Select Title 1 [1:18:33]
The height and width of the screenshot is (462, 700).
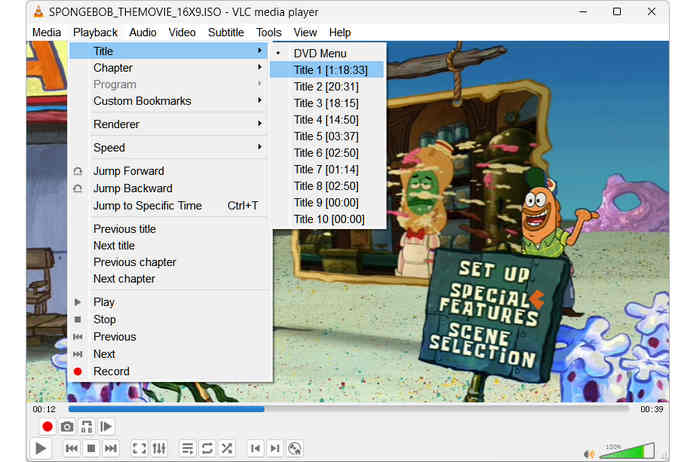coord(328,70)
